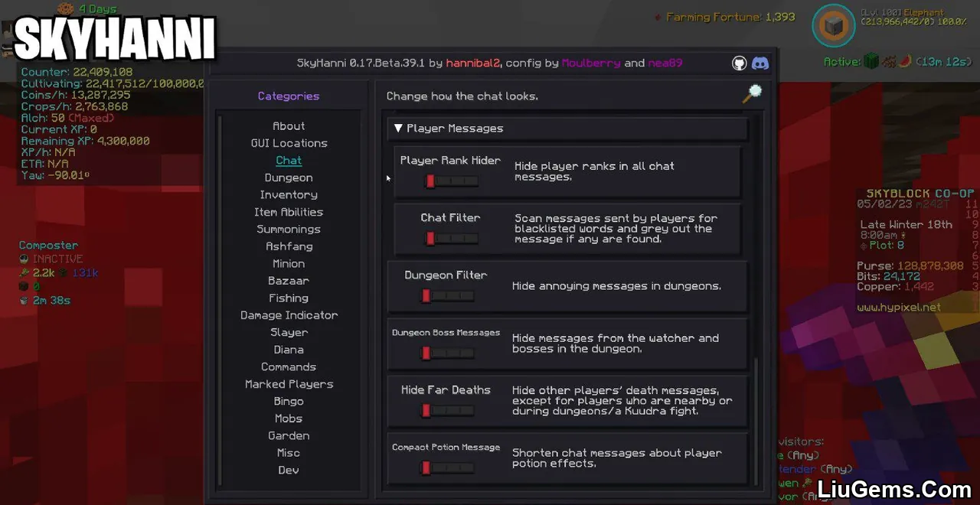Click the Player Rank Hider description text
The image size is (980, 505).
[x=594, y=171]
